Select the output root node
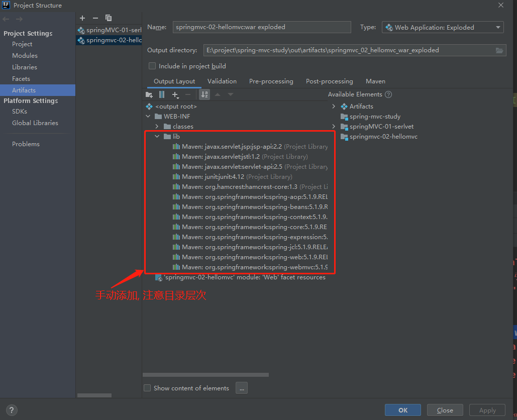 pos(171,107)
